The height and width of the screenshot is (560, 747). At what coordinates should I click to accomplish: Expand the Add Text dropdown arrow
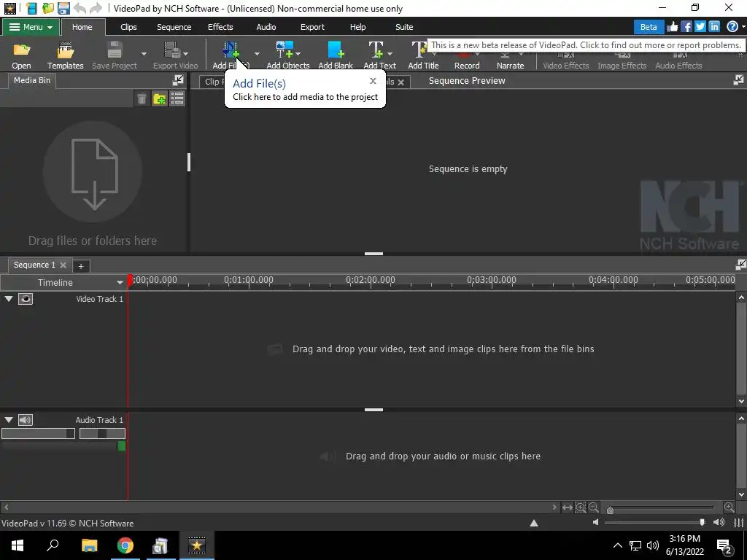pyautogui.click(x=390, y=54)
